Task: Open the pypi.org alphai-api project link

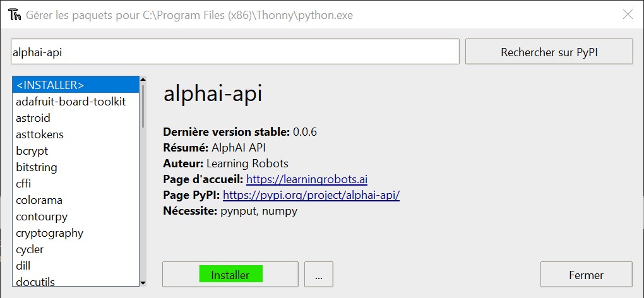Action: 311,195
